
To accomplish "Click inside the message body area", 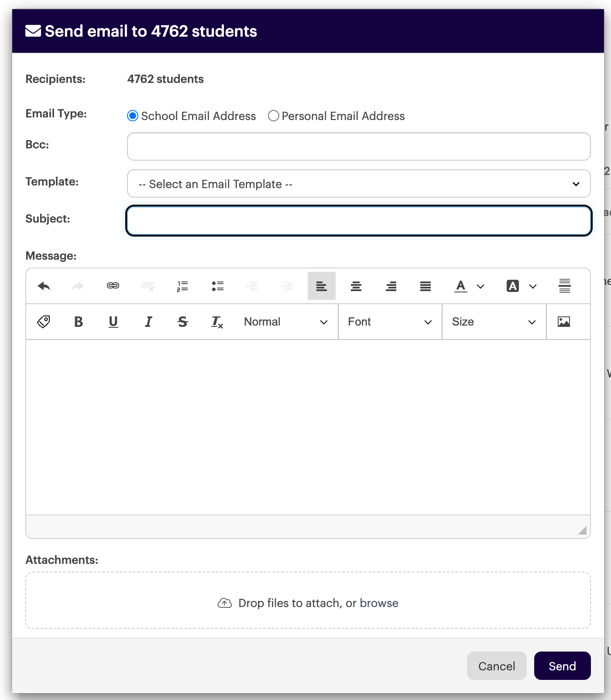I will [308, 427].
